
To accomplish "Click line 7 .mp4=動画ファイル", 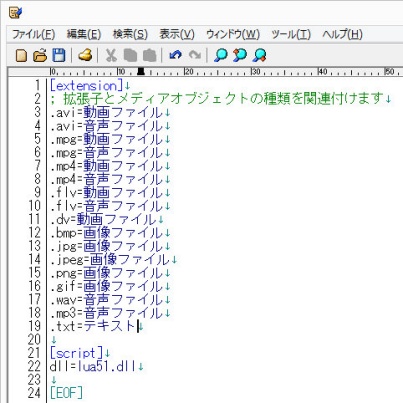I will 106,166.
